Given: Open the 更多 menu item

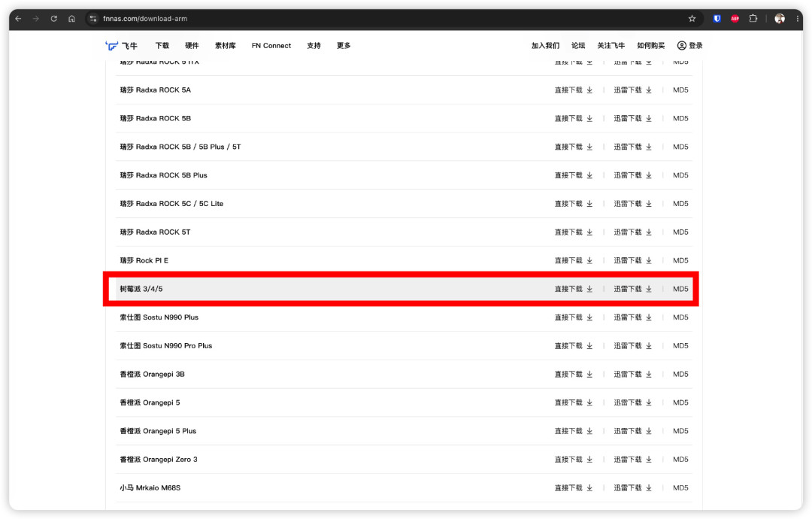Looking at the screenshot, I should pyautogui.click(x=344, y=46).
